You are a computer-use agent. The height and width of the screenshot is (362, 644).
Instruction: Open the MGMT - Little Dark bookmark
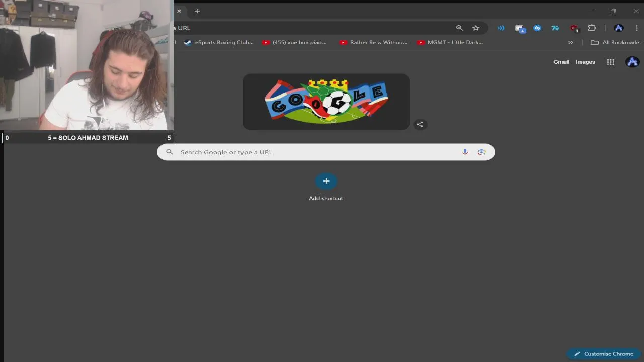pyautogui.click(x=450, y=43)
